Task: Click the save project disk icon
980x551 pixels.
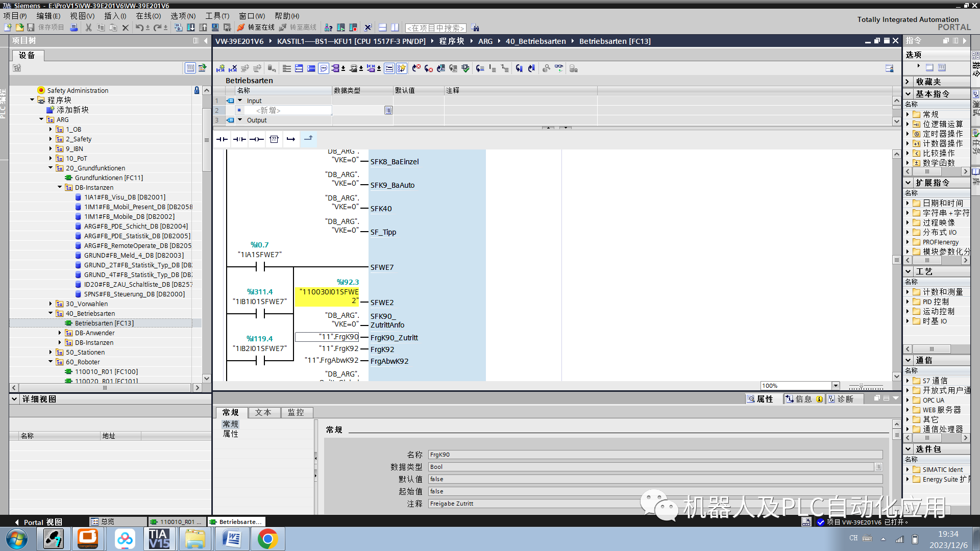Action: pyautogui.click(x=31, y=28)
